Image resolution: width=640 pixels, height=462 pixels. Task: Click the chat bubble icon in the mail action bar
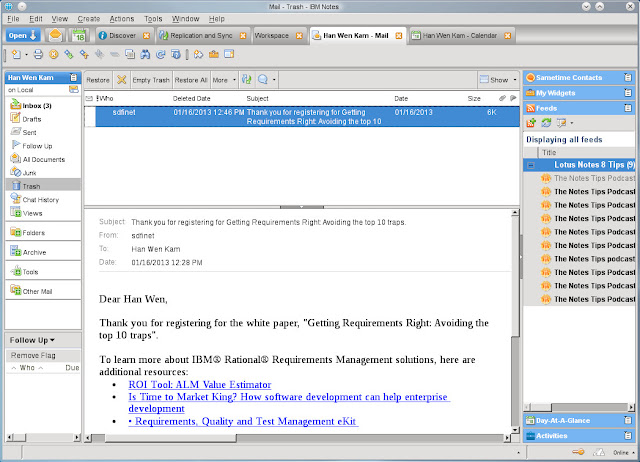(x=263, y=80)
